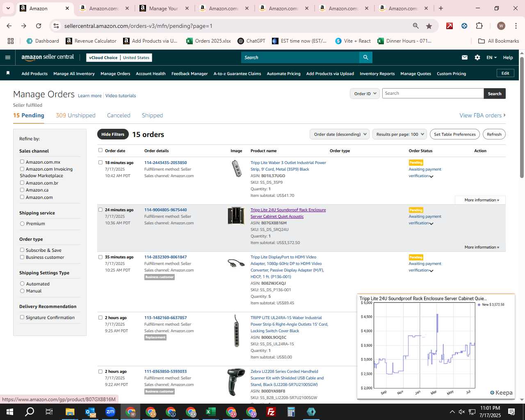Screen dimensions: 525x420
Task: Reload the page with browser refresh icon
Action: 39,26
